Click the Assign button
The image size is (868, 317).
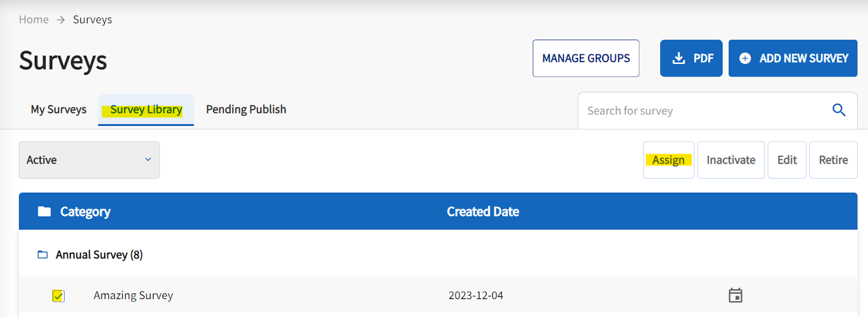[x=668, y=160]
